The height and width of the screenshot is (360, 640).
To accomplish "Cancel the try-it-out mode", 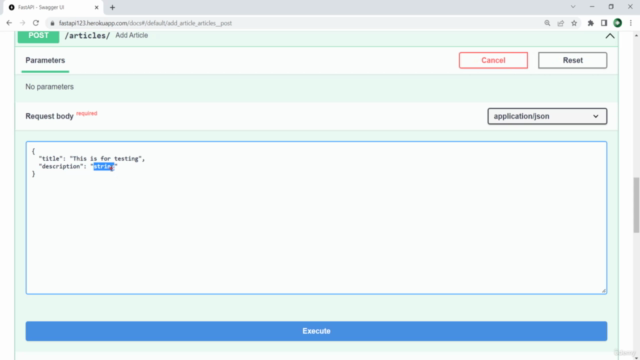I will click(x=493, y=60).
